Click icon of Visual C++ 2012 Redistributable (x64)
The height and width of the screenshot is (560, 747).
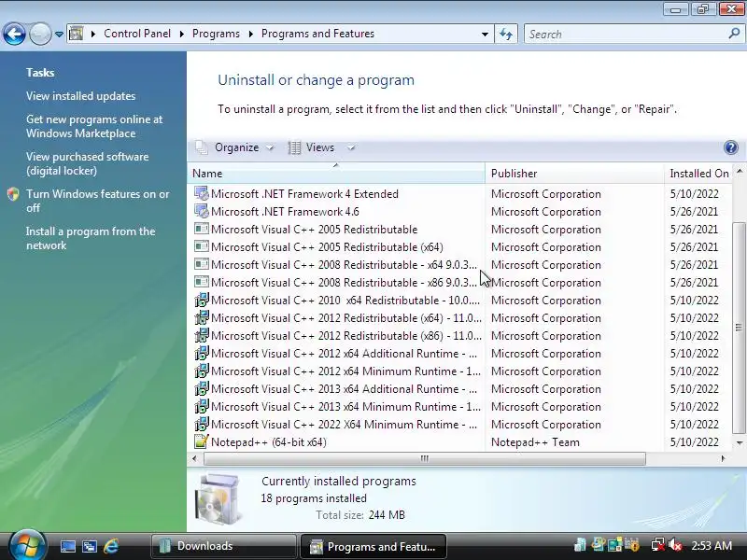pos(202,317)
